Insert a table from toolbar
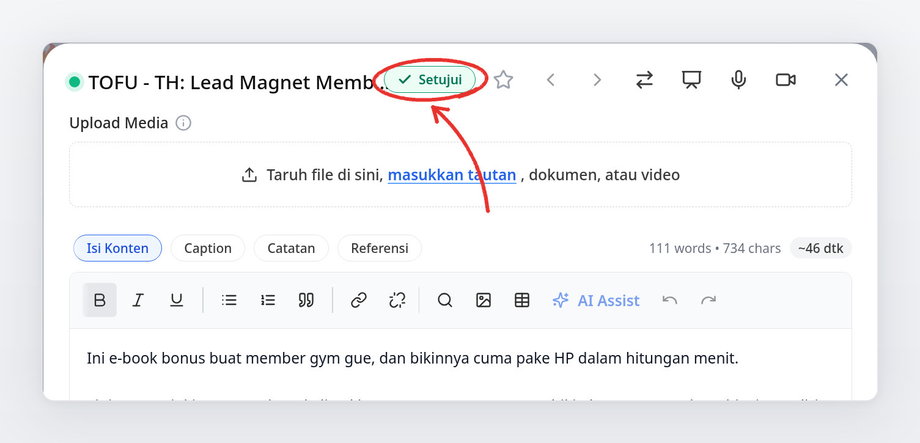 (x=522, y=300)
